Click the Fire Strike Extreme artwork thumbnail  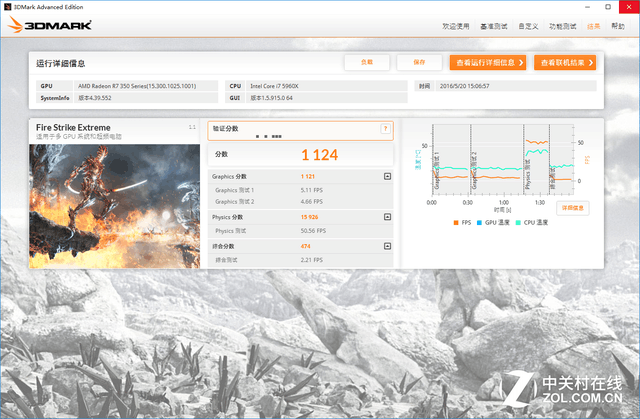114,205
